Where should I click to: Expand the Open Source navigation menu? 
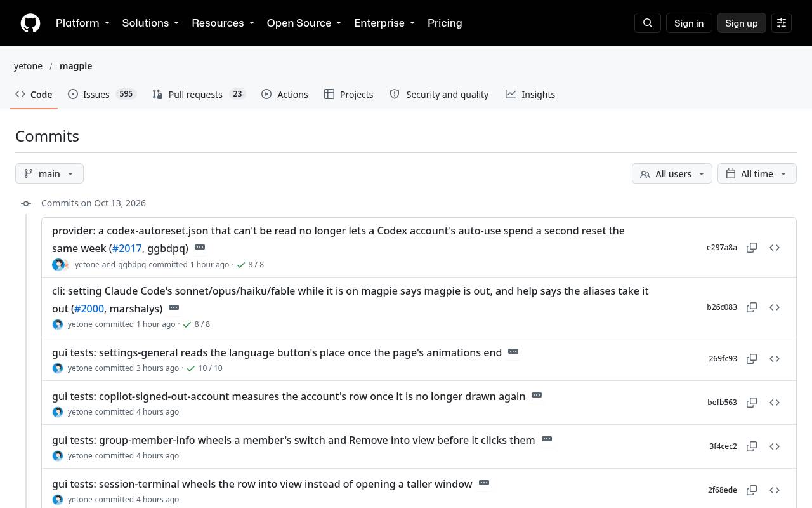click(304, 23)
